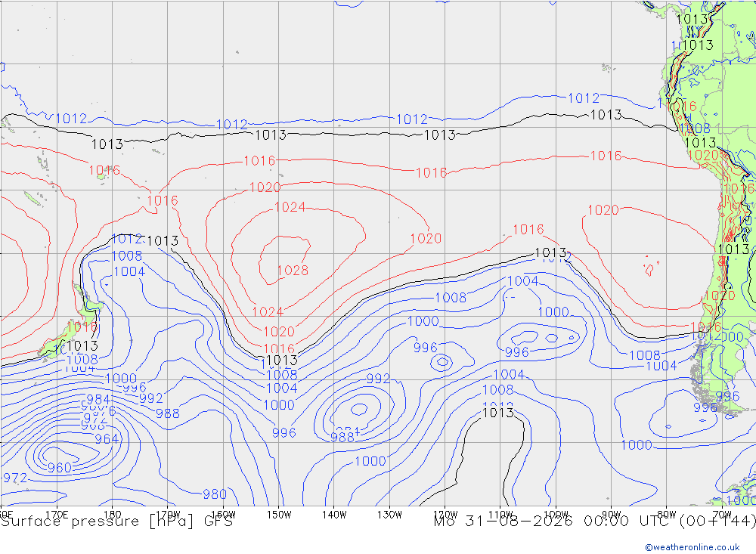Click the 150W longitude label
756x554 pixels.
point(279,515)
